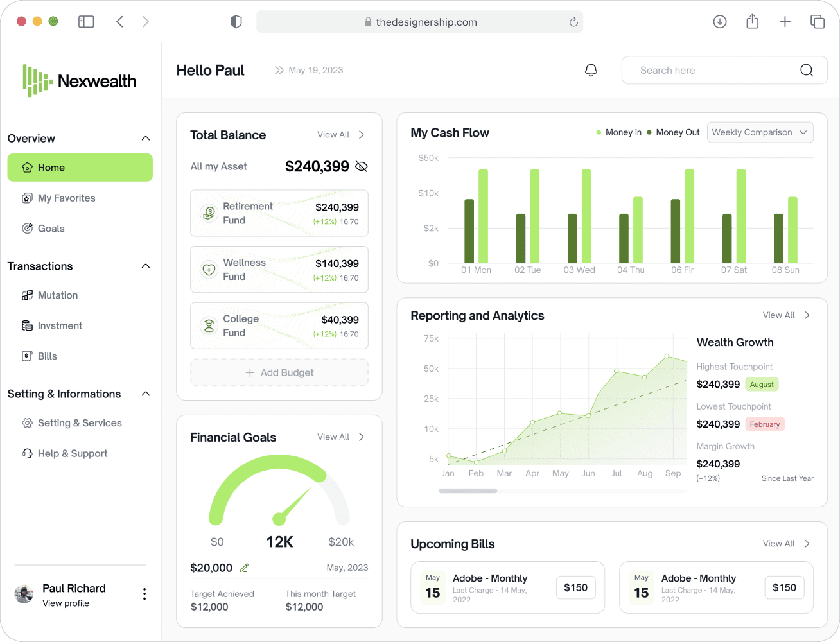Collapse the Setting & Informations section
The width and height of the screenshot is (840, 642).
146,394
